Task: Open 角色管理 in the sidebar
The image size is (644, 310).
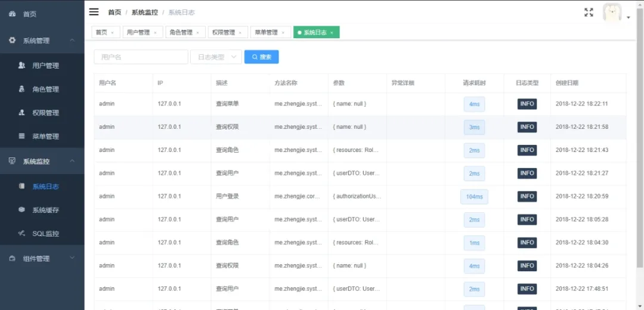Action: [45, 89]
